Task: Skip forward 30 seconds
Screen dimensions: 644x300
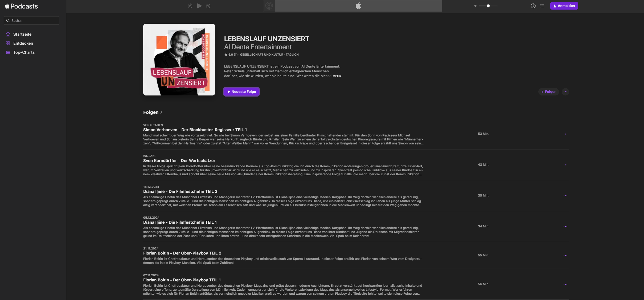Action: 208,6
